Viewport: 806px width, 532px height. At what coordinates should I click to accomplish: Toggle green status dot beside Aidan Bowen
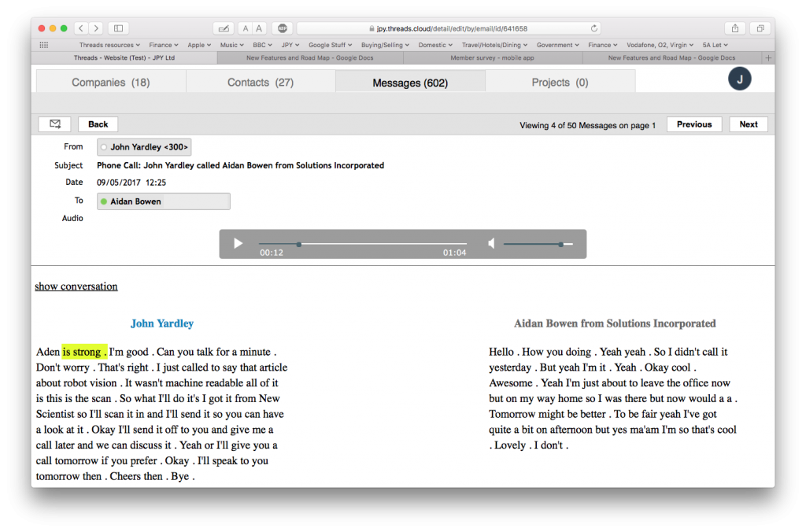[104, 201]
